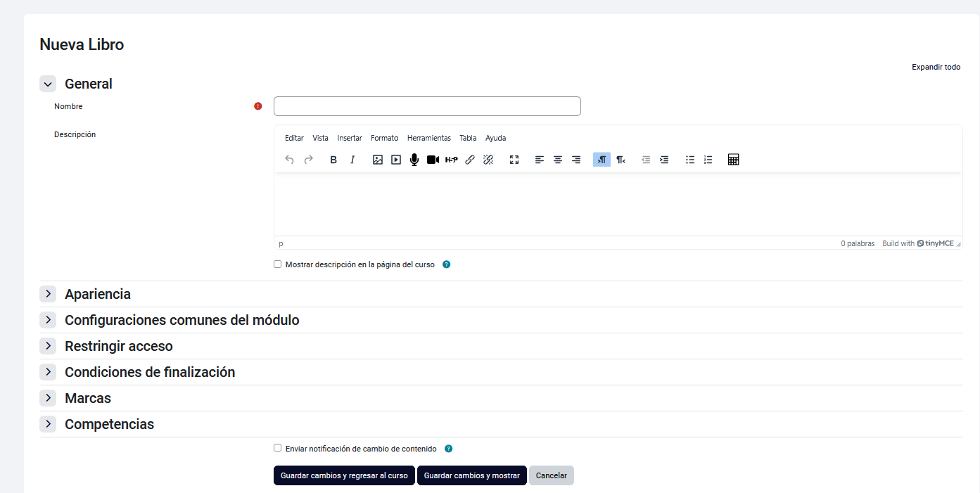Open the Insertar menu in the editor
Viewport: 980px width, 493px height.
tap(349, 138)
